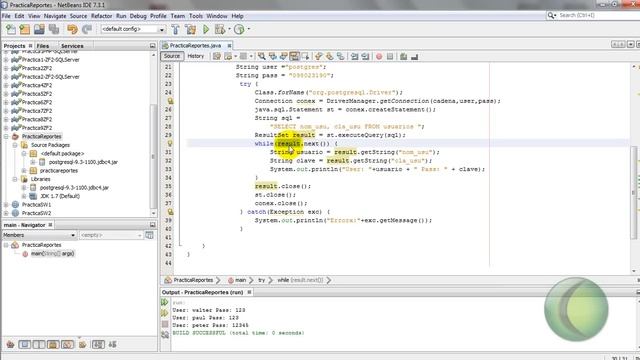Minimize the Projects panel
The height and width of the screenshot is (360, 640).
pos(152,46)
